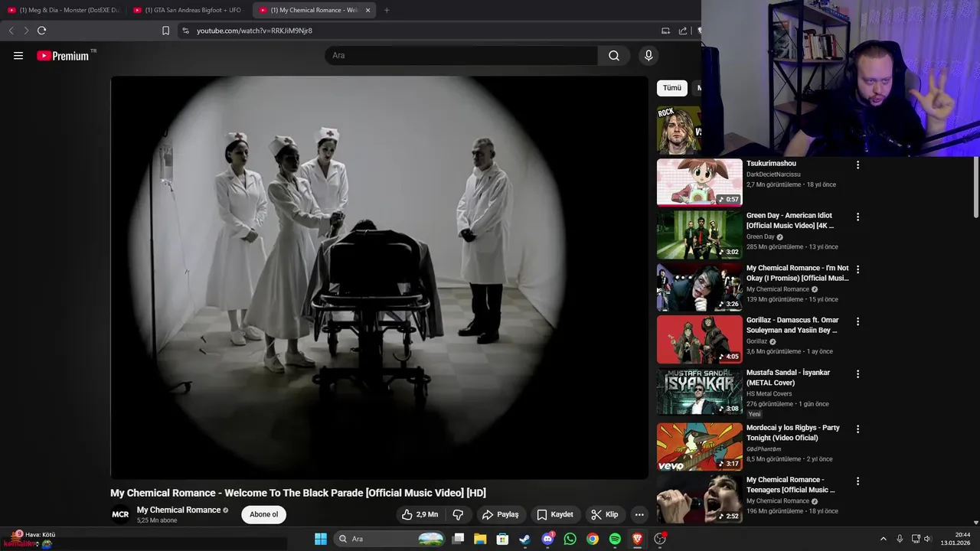
Task: Open the Rock mix thumbnail with Kurt Cobain
Action: 678,130
